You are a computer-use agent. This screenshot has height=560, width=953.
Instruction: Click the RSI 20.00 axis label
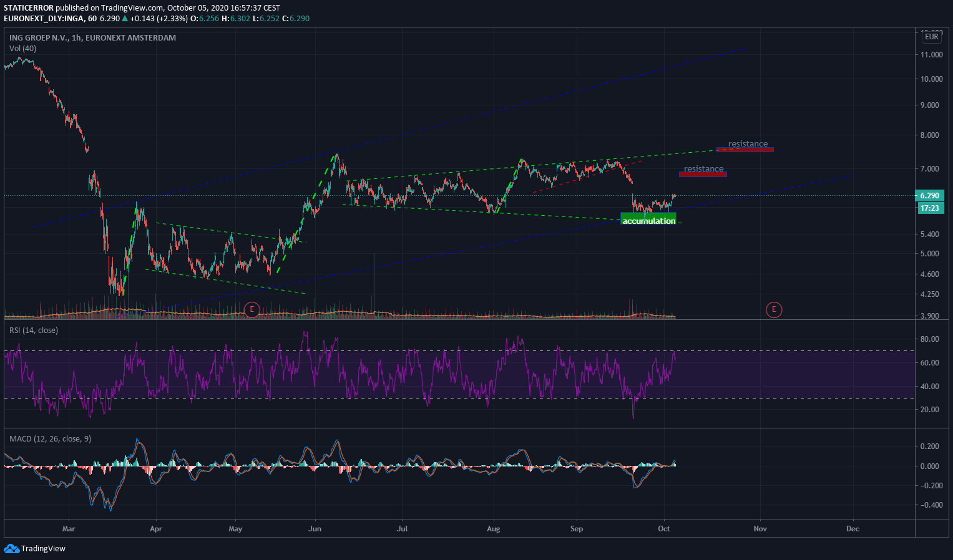(x=929, y=410)
